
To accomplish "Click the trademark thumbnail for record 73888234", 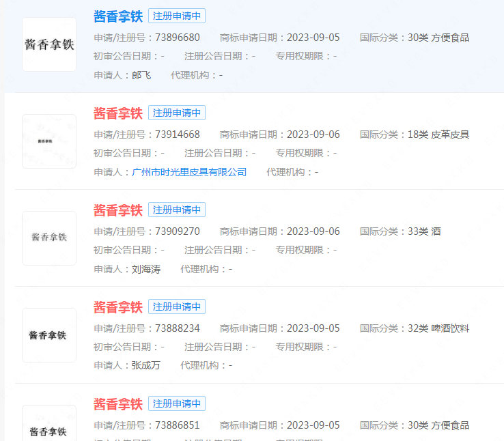I will coord(49,335).
